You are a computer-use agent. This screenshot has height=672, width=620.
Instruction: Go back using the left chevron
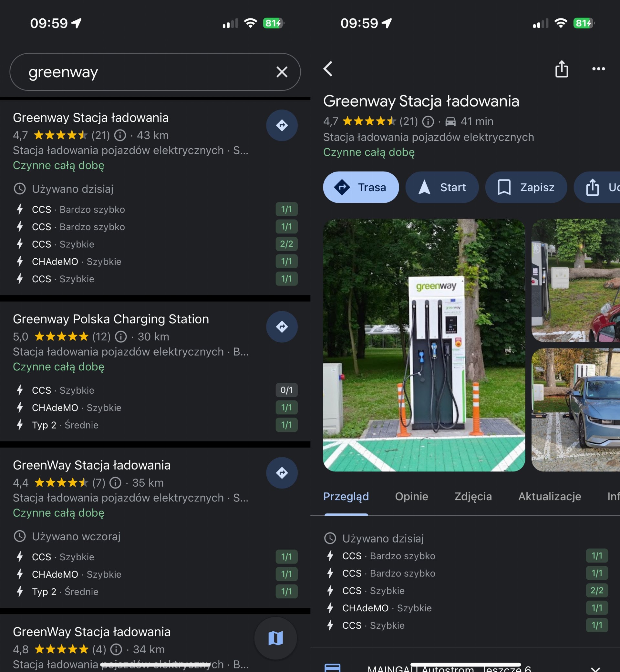tap(328, 69)
